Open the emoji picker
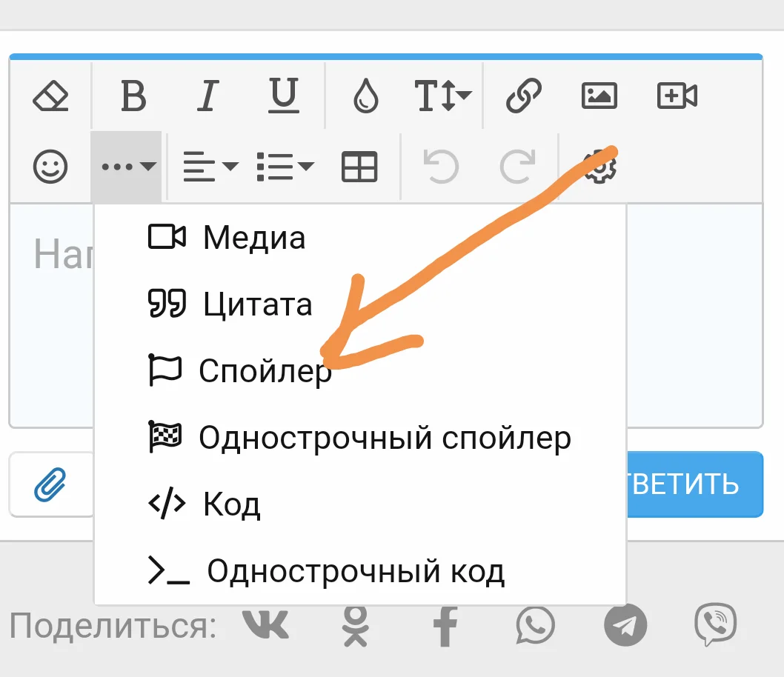The width and height of the screenshot is (784, 677). (50, 166)
